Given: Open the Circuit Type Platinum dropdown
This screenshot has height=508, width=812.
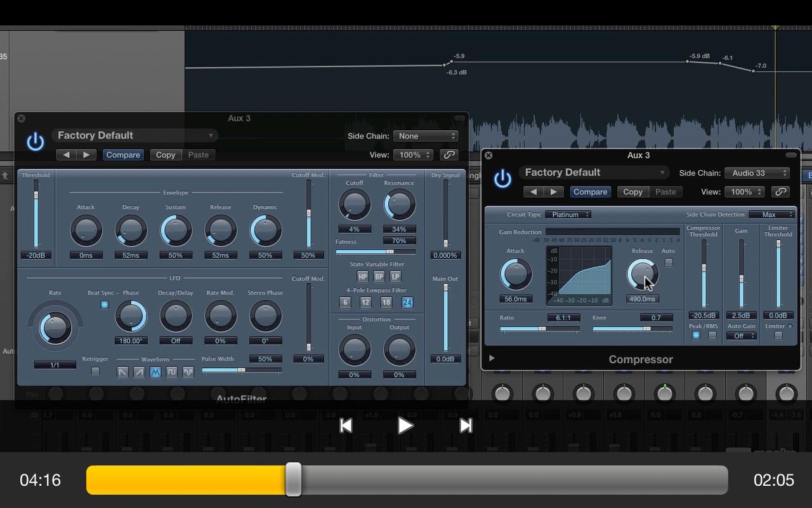Looking at the screenshot, I should [x=568, y=215].
